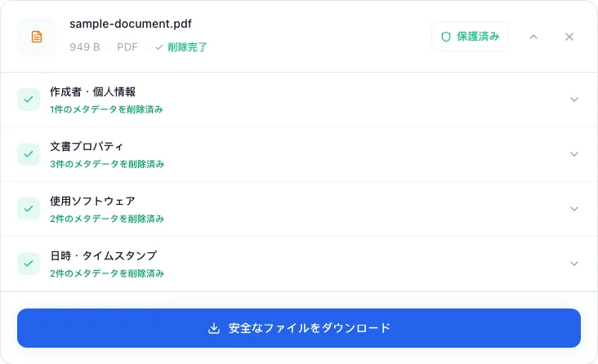Screen dimensions: 598x364
Task: Click 2件のメタデータを削除済み under 日時・タイムスタンプ
Action: [107, 273]
